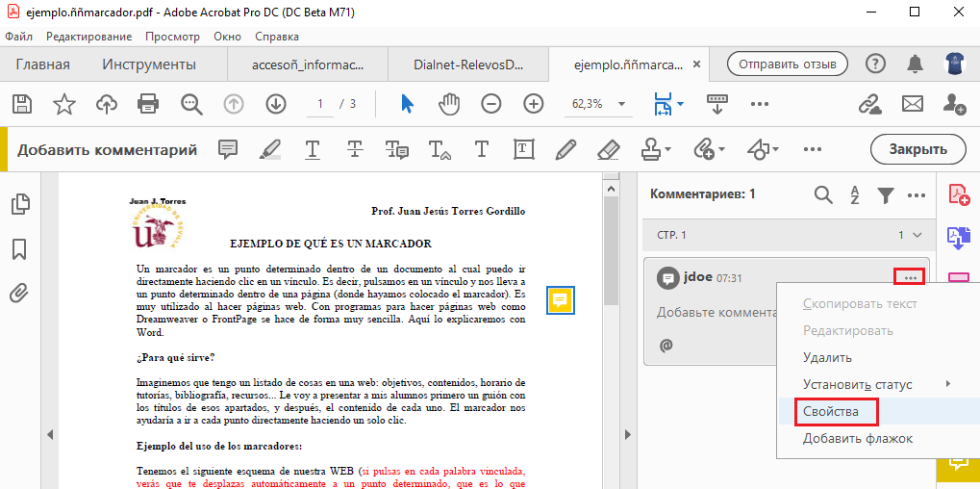The image size is (980, 489).
Task: Add to favorites with the star icon
Action: pos(63,104)
